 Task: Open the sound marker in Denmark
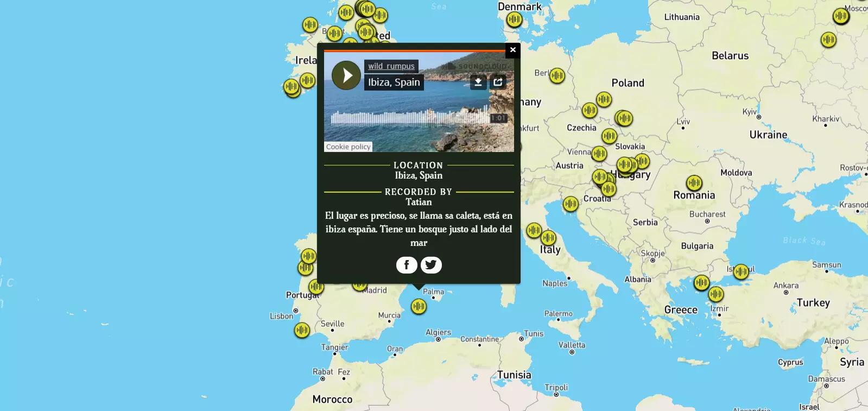coord(514,20)
